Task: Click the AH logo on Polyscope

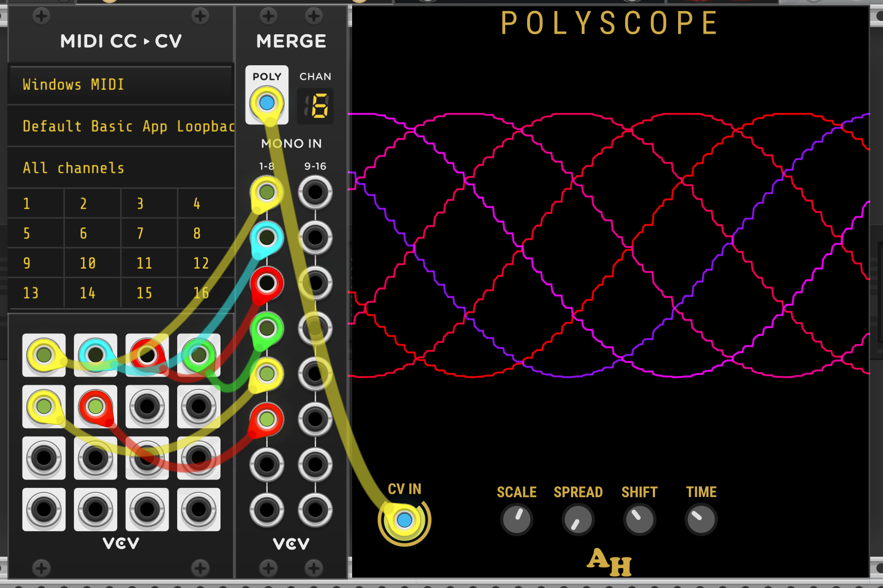Action: 609,562
